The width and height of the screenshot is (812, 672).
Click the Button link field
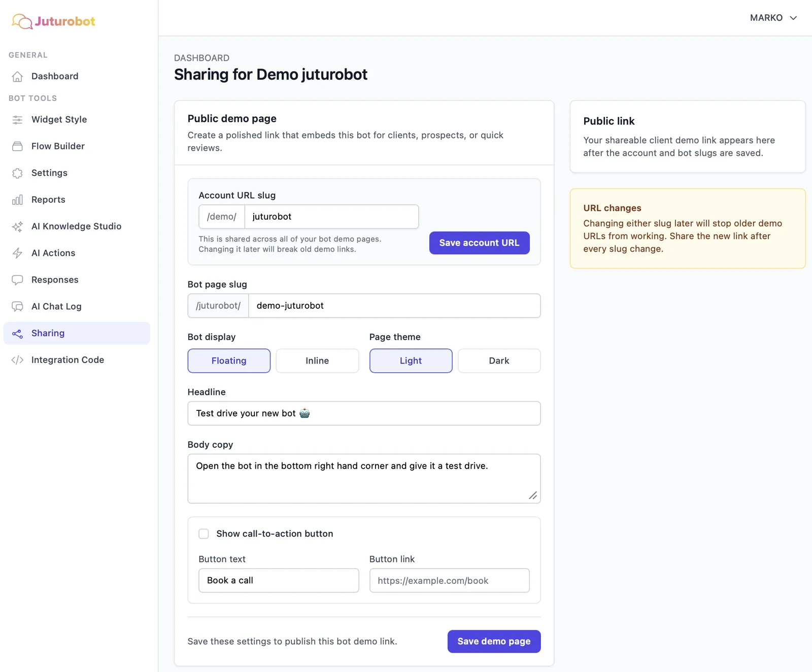click(449, 580)
